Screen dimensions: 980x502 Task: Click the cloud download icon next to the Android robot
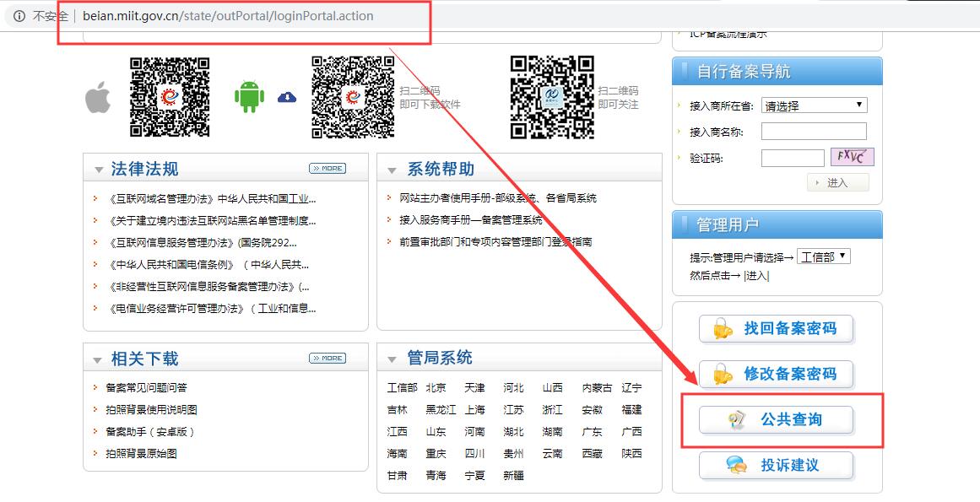pos(287,96)
